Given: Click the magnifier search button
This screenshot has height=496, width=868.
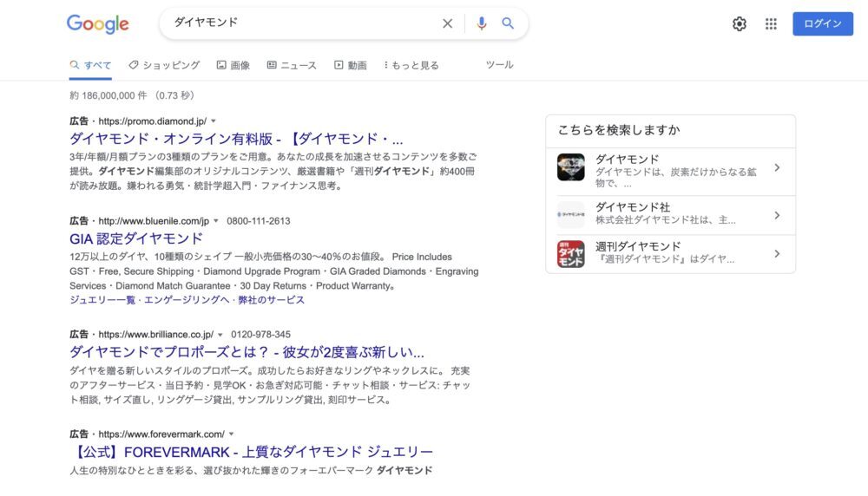Looking at the screenshot, I should point(508,23).
